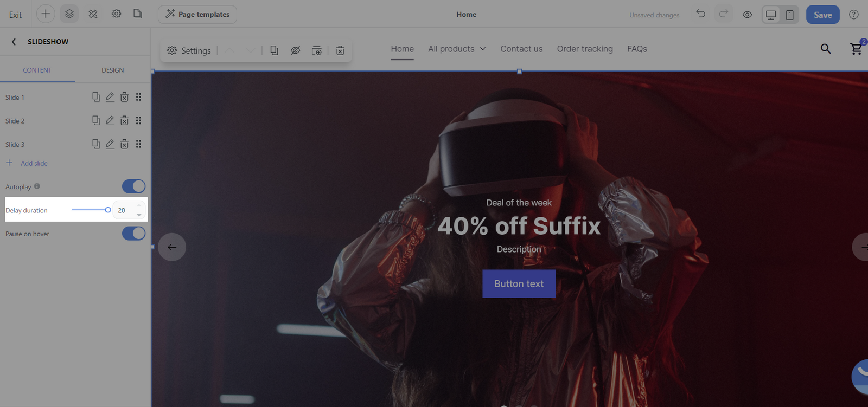This screenshot has width=868, height=407.
Task: Open the help question mark icon
Action: click(854, 15)
